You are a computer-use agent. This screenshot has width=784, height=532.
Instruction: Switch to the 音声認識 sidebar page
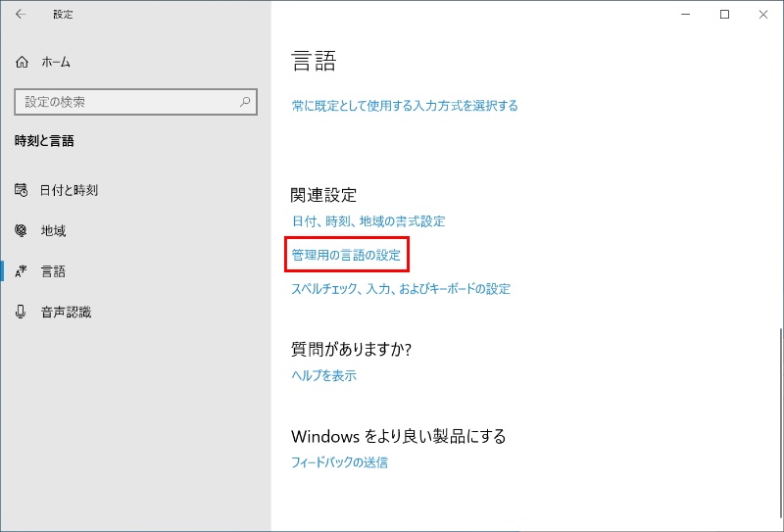[66, 313]
